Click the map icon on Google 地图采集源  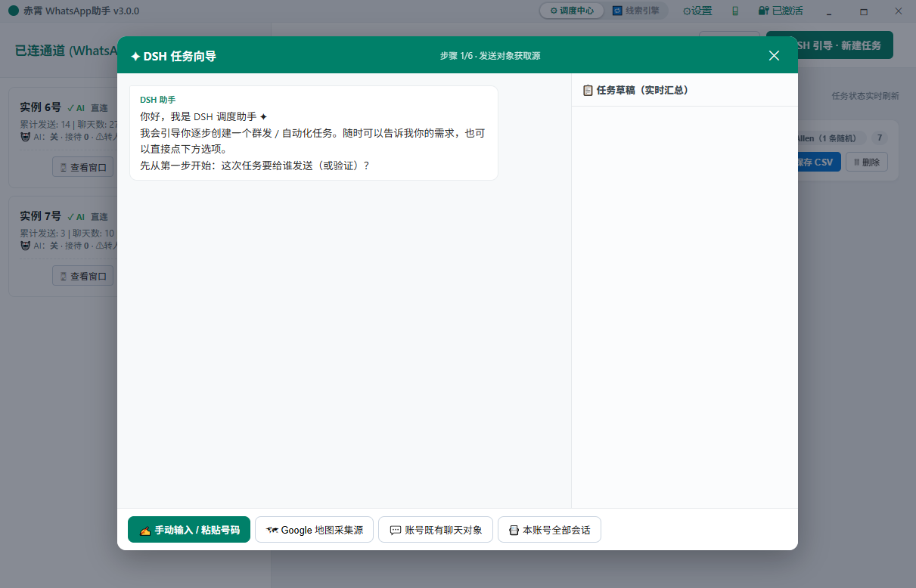tap(272, 530)
